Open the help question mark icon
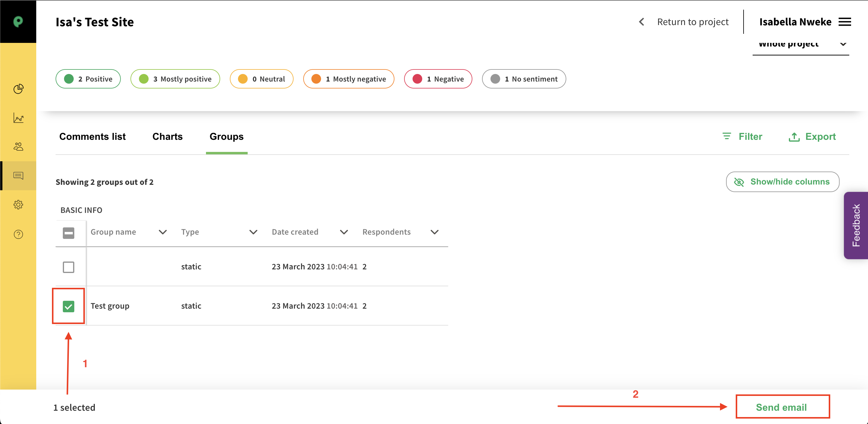 tap(18, 234)
